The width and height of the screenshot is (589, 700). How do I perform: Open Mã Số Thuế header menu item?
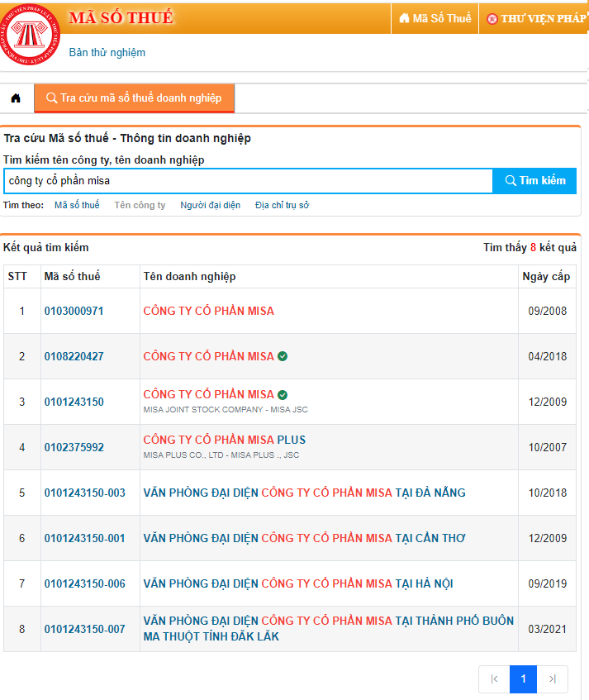tap(435, 18)
